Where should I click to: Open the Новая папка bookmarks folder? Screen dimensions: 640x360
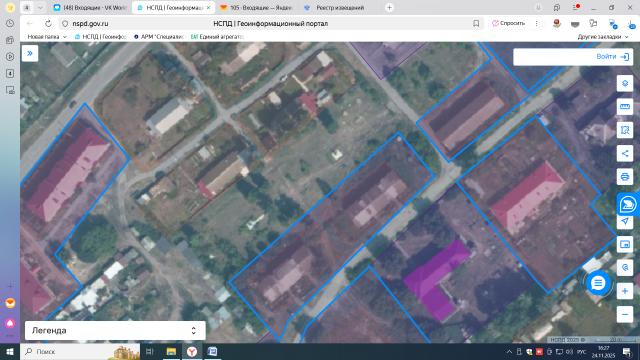[x=47, y=37]
